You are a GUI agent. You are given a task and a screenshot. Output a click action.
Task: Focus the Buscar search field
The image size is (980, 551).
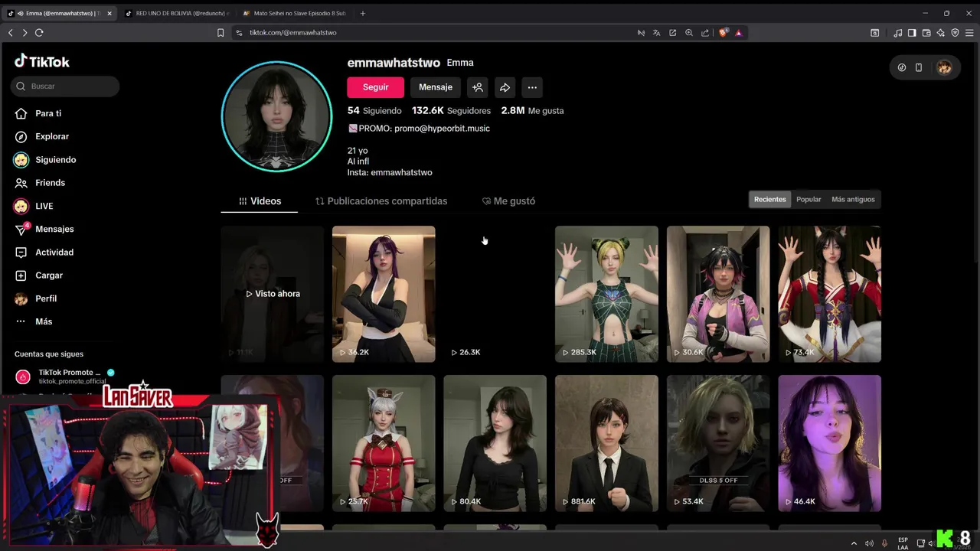(65, 86)
